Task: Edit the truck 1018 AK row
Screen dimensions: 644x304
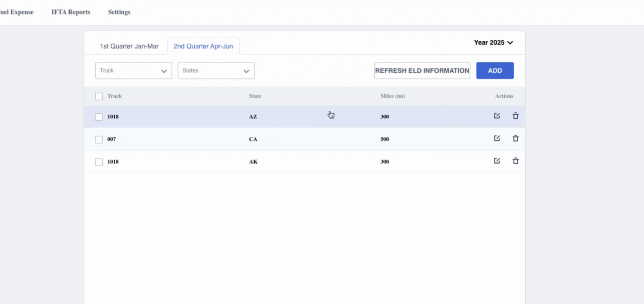Action: [497, 161]
